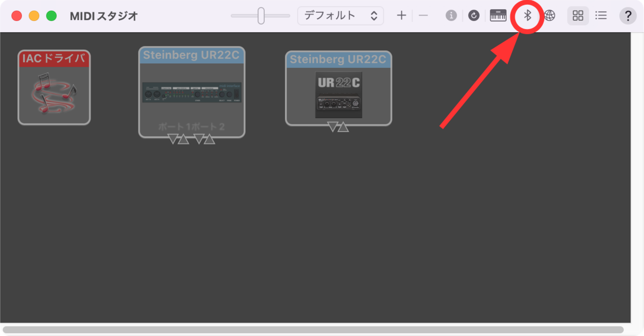The image size is (644, 336).
Task: Open the Bluetooth configuration icon
Action: click(527, 16)
